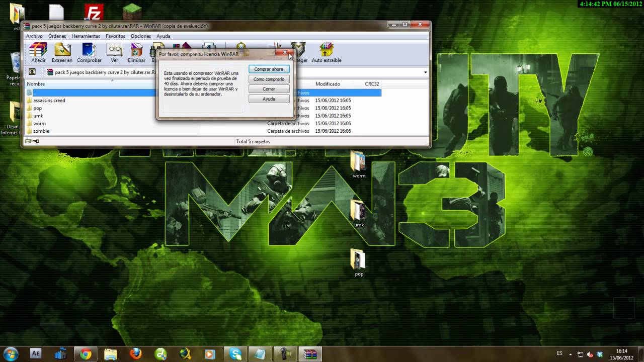The height and width of the screenshot is (362, 644).
Task: Open the Herramientas menu
Action: pos(86,36)
